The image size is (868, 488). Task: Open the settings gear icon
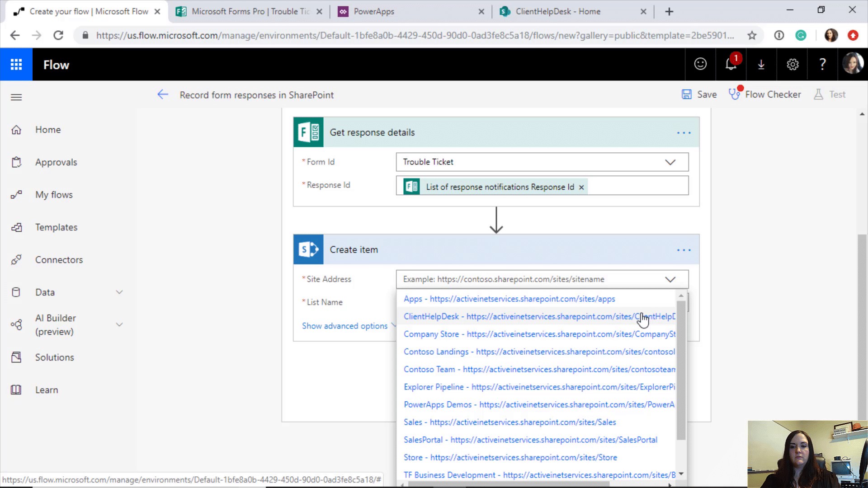click(x=793, y=65)
